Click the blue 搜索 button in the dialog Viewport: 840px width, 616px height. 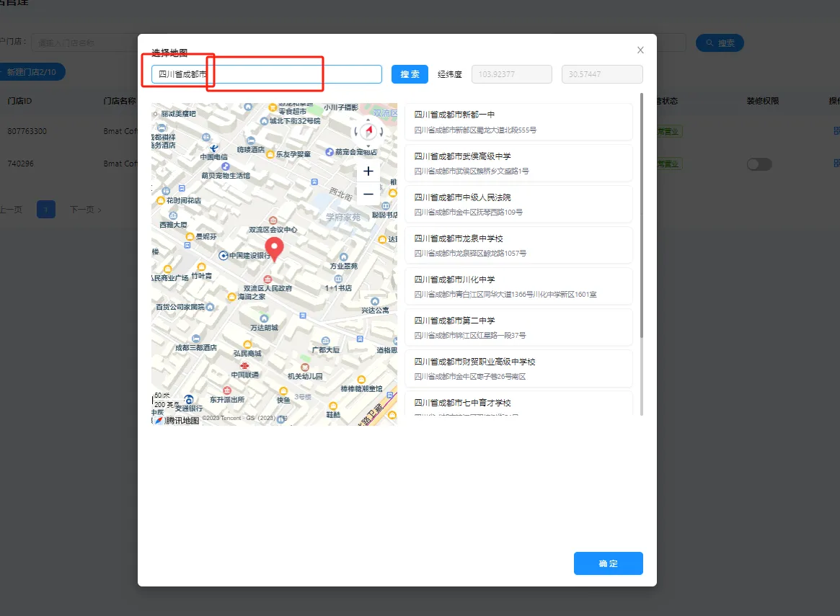click(x=409, y=73)
